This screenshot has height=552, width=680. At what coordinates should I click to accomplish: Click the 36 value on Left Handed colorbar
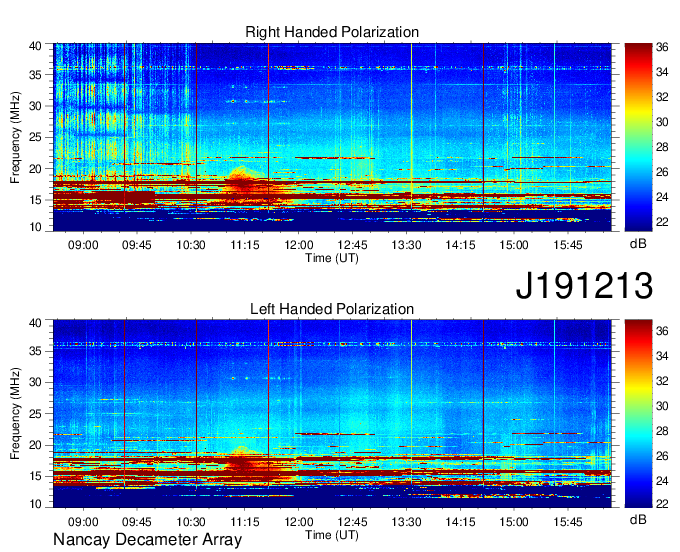(x=662, y=331)
